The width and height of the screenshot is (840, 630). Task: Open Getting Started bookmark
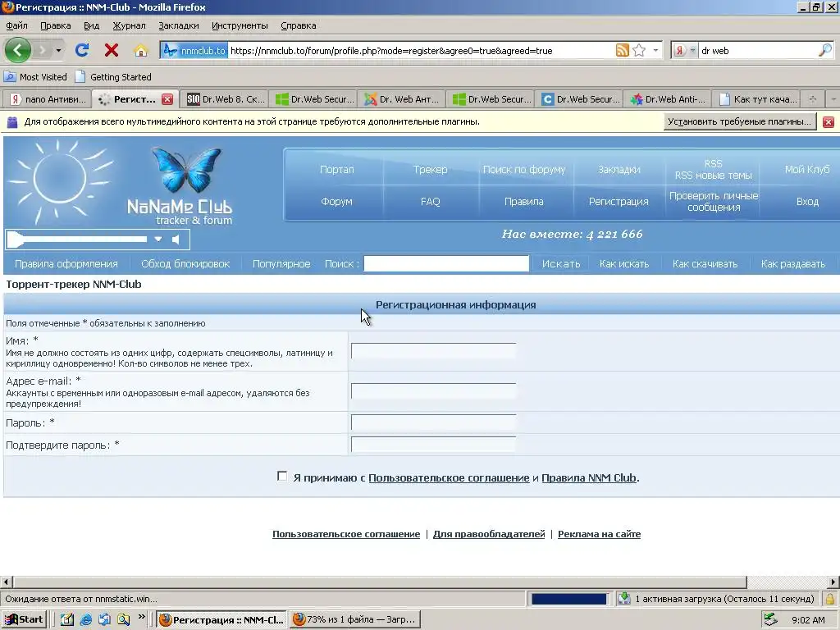(113, 77)
